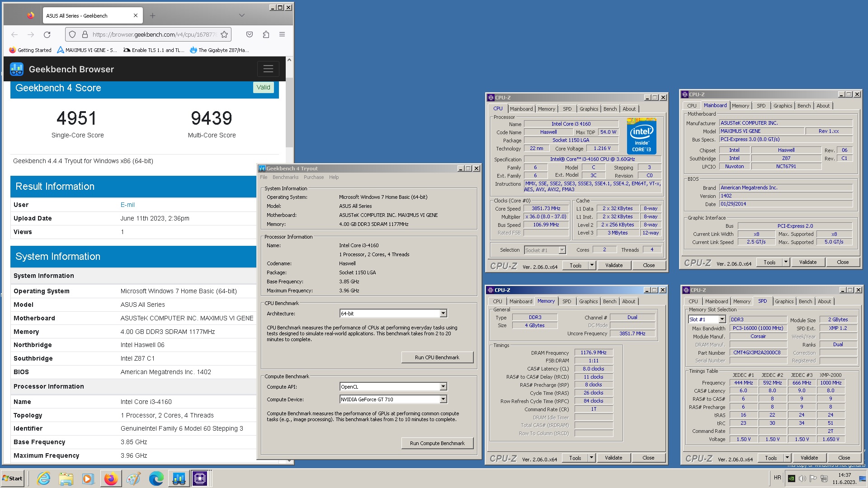The width and height of the screenshot is (868, 488).
Task: Bookmark this page with the star icon
Action: tap(224, 34)
